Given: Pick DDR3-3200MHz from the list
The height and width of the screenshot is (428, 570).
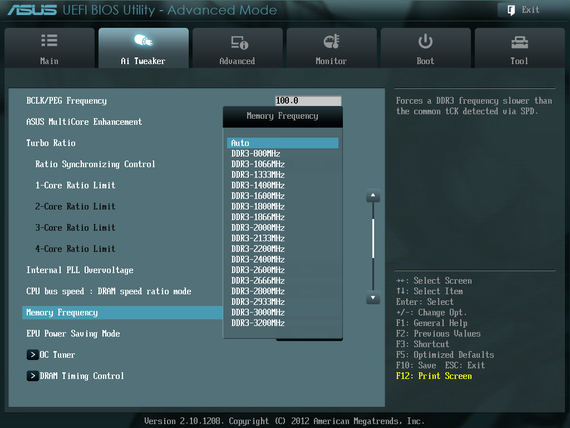Looking at the screenshot, I should tap(258, 323).
